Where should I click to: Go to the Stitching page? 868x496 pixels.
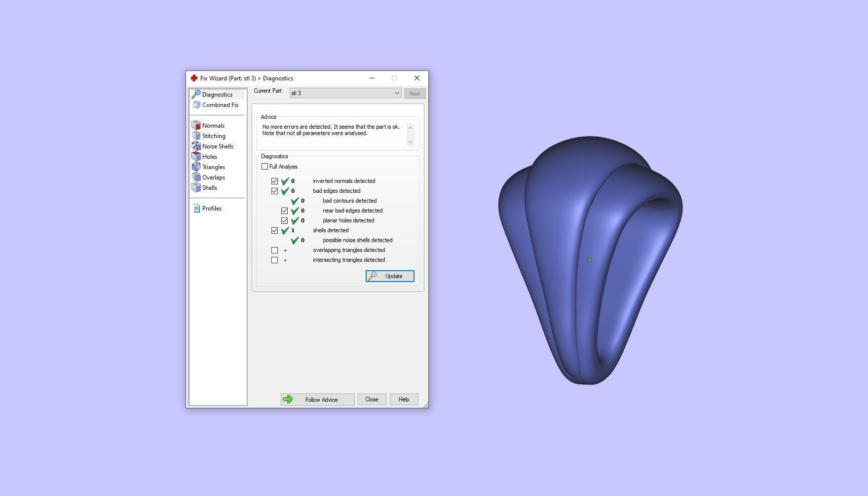coord(214,136)
